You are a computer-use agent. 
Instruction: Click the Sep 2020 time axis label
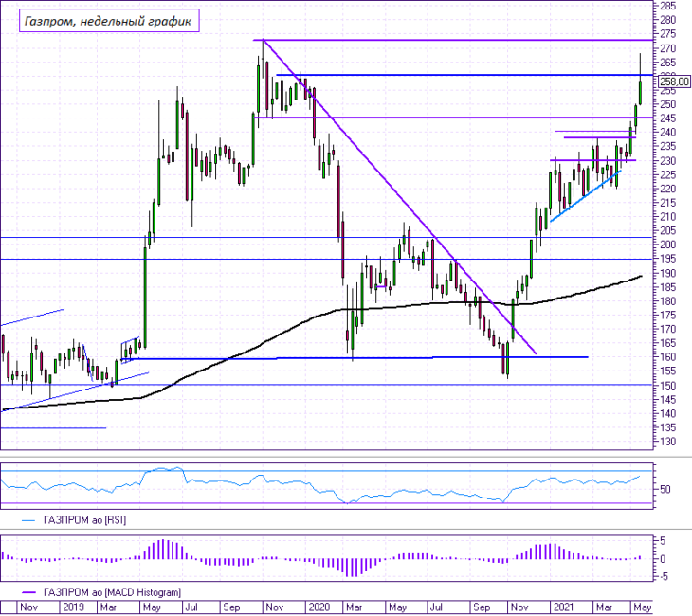(x=482, y=607)
